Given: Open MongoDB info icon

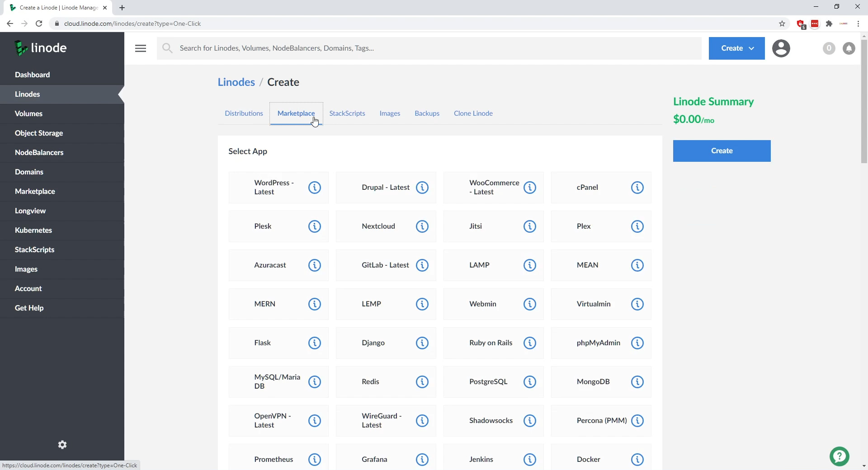Looking at the screenshot, I should tap(637, 382).
